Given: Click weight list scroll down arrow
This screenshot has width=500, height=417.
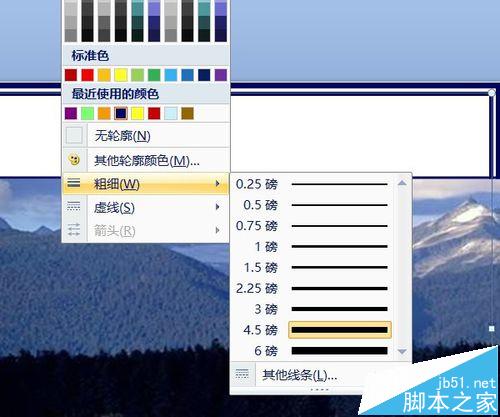Looking at the screenshot, I should tap(402, 352).
